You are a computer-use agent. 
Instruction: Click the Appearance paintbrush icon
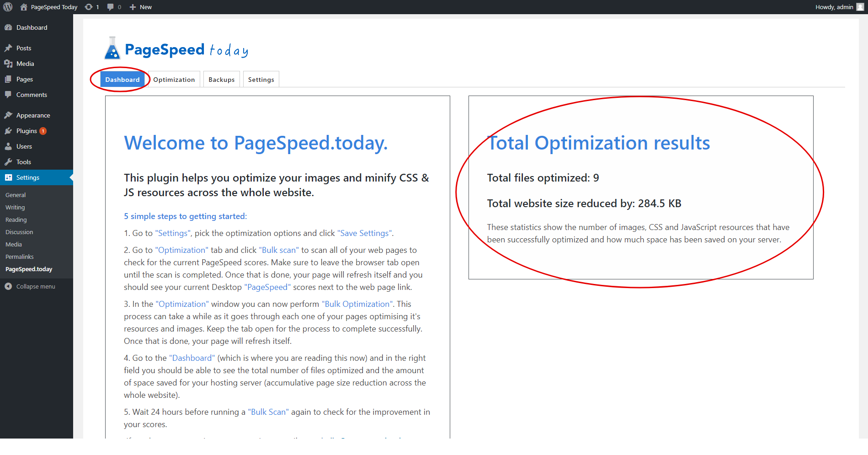tap(8, 115)
